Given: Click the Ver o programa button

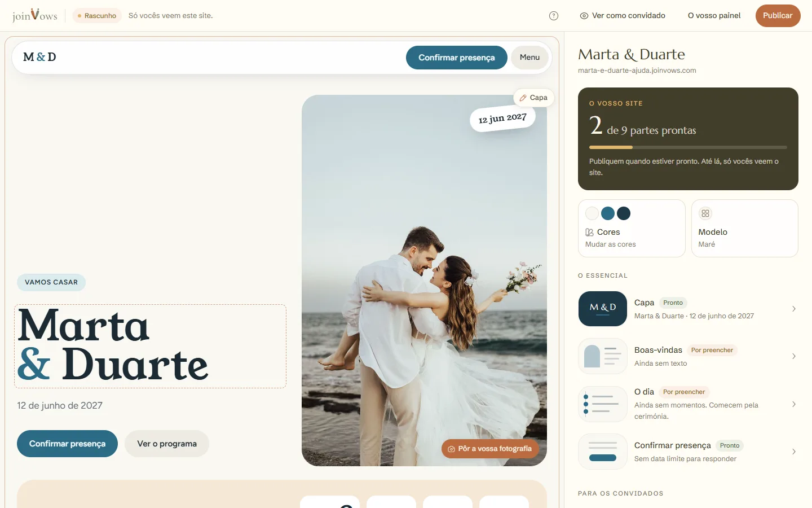Looking at the screenshot, I should click(x=167, y=444).
